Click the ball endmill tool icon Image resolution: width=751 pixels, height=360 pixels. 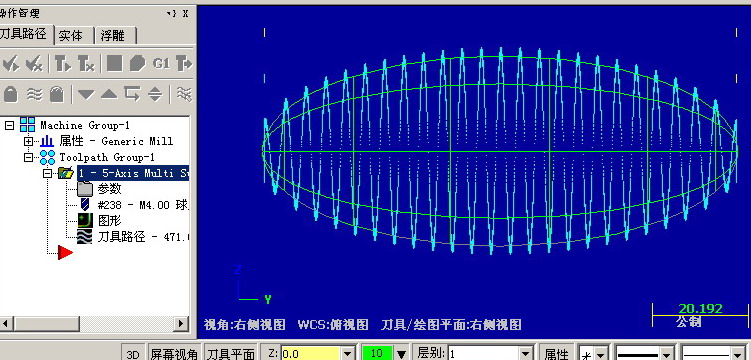click(85, 205)
